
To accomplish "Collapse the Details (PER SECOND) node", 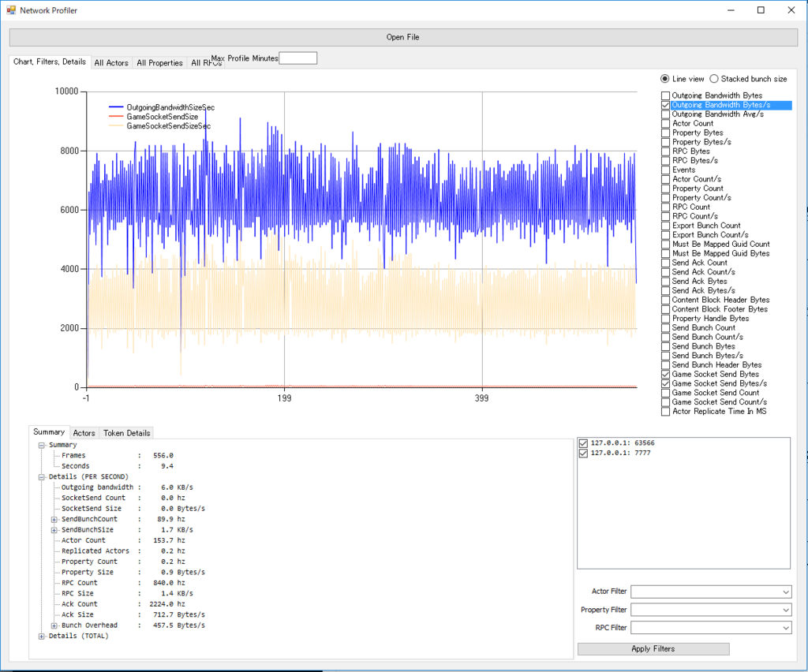I will click(x=42, y=477).
